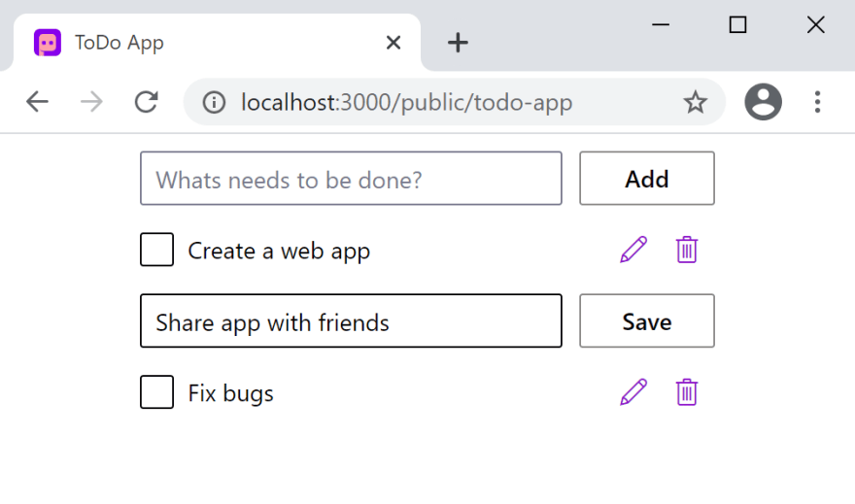Open the Chrome profile avatar
Image resolution: width=855 pixels, height=504 pixels.
tap(763, 102)
